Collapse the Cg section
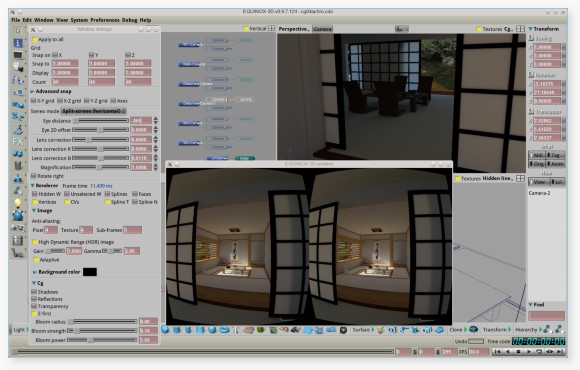Screen dimensions: 580x370 34,283
